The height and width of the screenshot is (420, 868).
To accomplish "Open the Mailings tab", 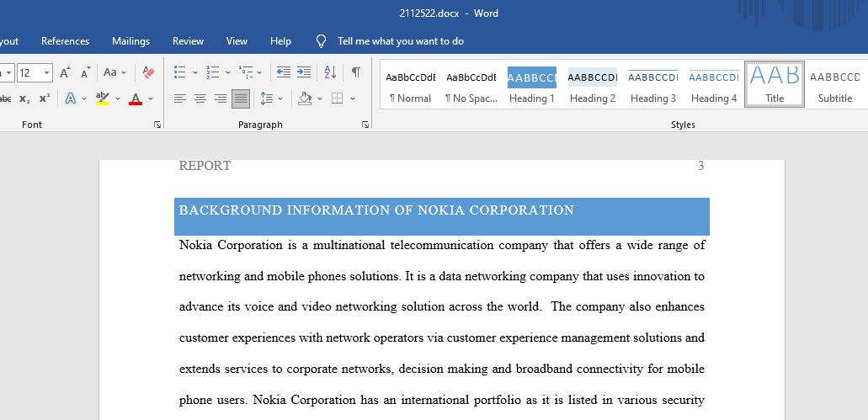I will tap(130, 41).
